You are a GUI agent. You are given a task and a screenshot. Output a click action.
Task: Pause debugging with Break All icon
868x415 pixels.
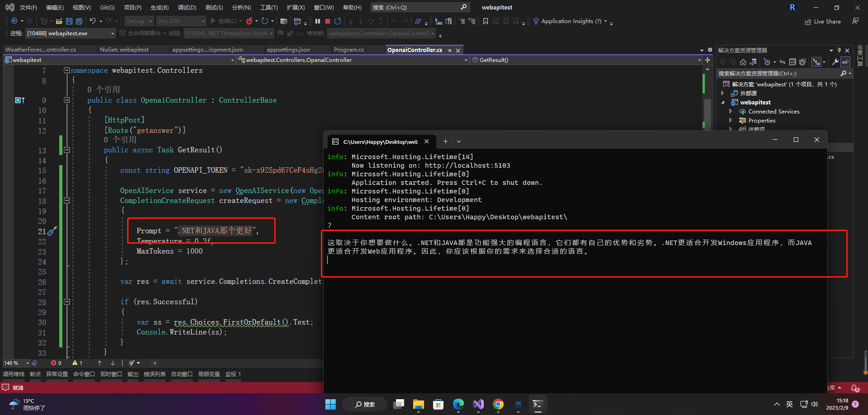318,21
